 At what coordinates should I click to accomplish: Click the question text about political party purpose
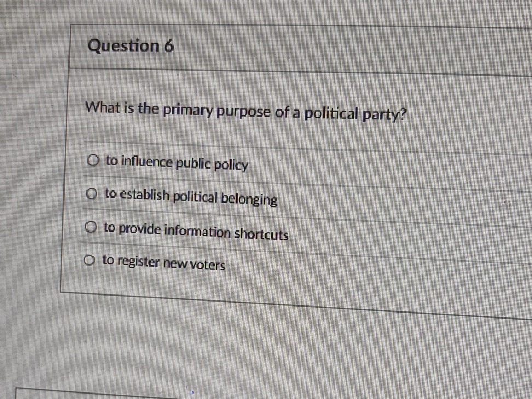[x=246, y=111]
